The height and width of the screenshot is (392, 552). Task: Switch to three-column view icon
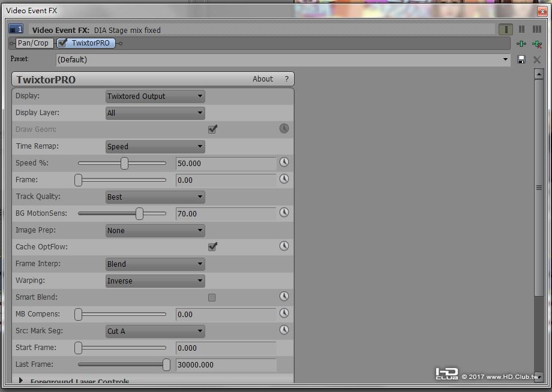pos(537,29)
